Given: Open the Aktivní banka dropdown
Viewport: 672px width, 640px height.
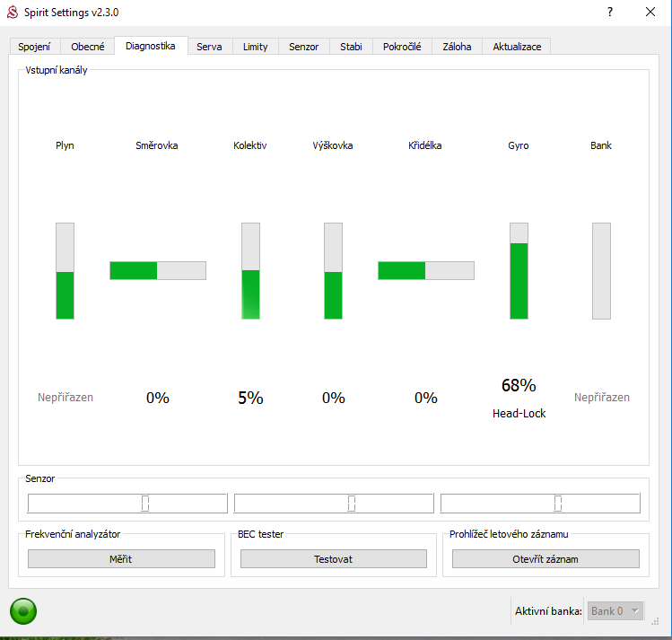Looking at the screenshot, I should click(x=615, y=611).
